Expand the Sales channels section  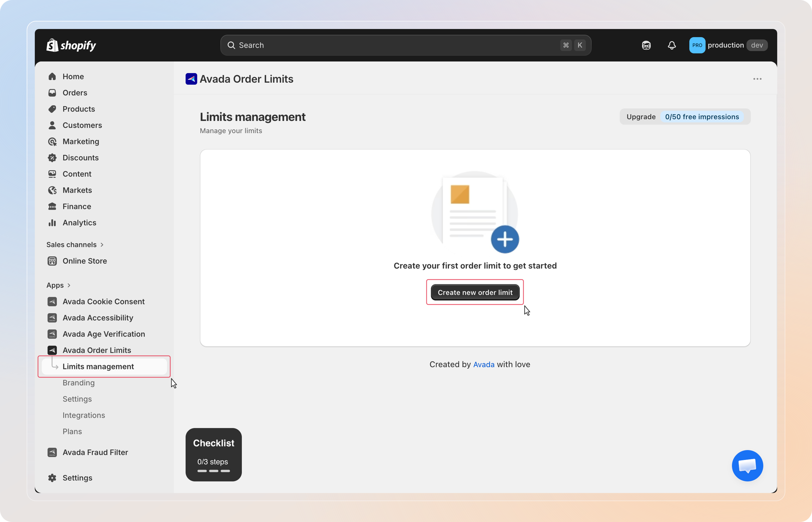tap(75, 245)
